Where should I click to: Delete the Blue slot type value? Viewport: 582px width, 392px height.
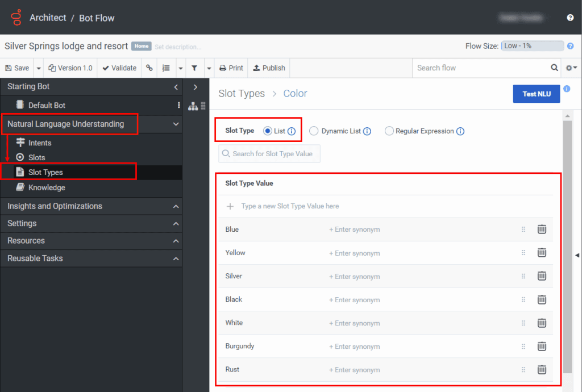click(x=542, y=230)
